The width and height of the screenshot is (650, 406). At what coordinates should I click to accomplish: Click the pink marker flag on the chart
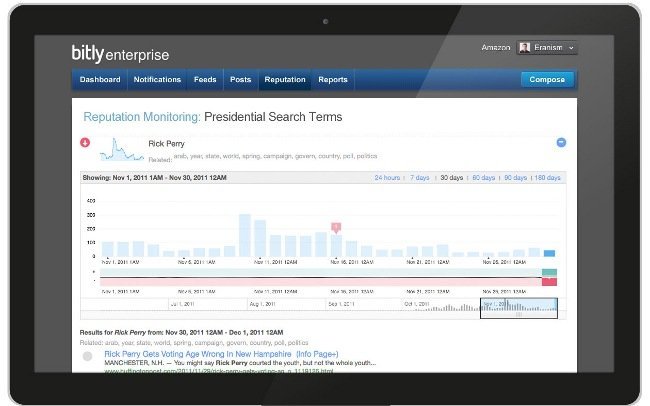(x=336, y=228)
